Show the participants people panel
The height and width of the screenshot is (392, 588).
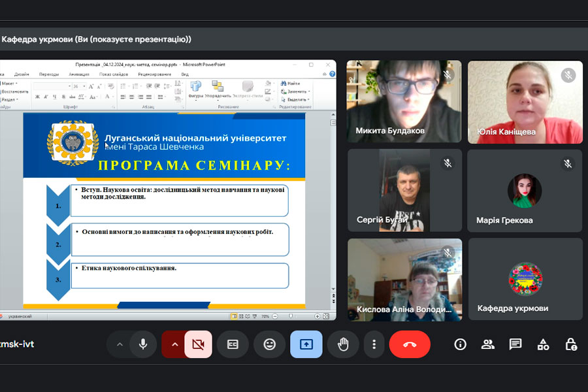[487, 344]
